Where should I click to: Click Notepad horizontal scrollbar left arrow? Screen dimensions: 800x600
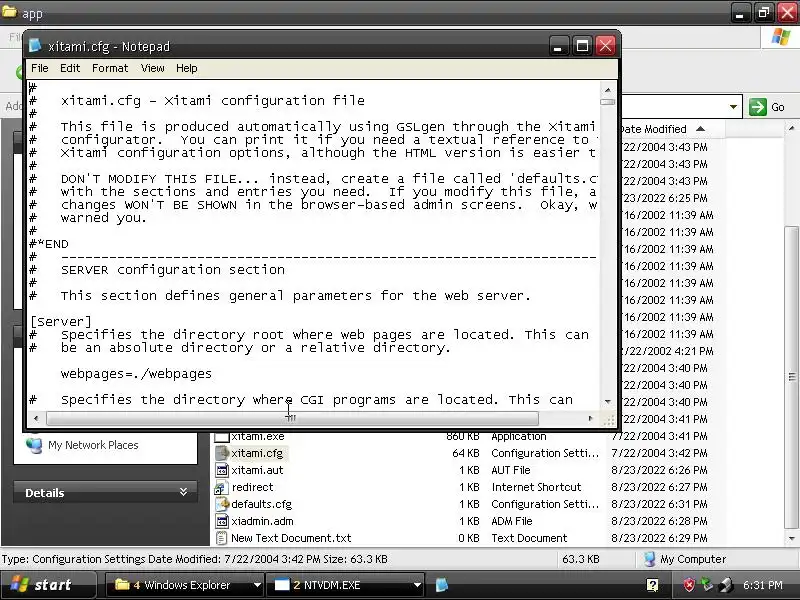tap(36, 418)
